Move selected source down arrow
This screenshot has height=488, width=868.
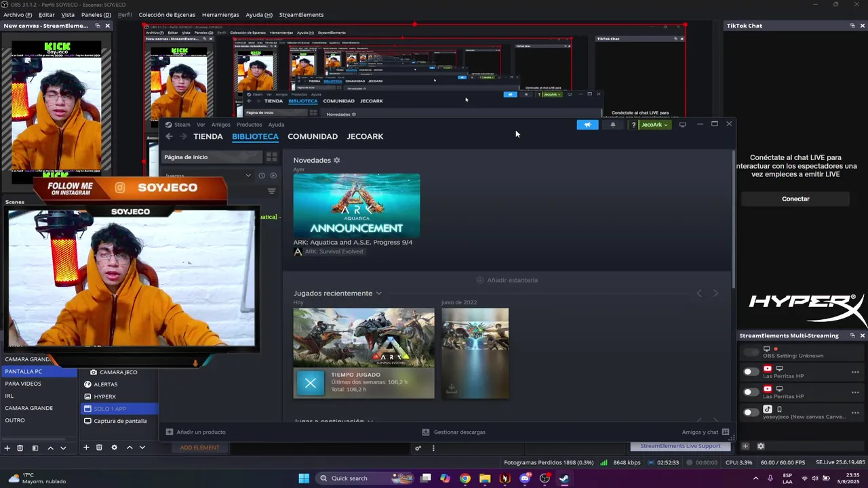[x=142, y=447]
